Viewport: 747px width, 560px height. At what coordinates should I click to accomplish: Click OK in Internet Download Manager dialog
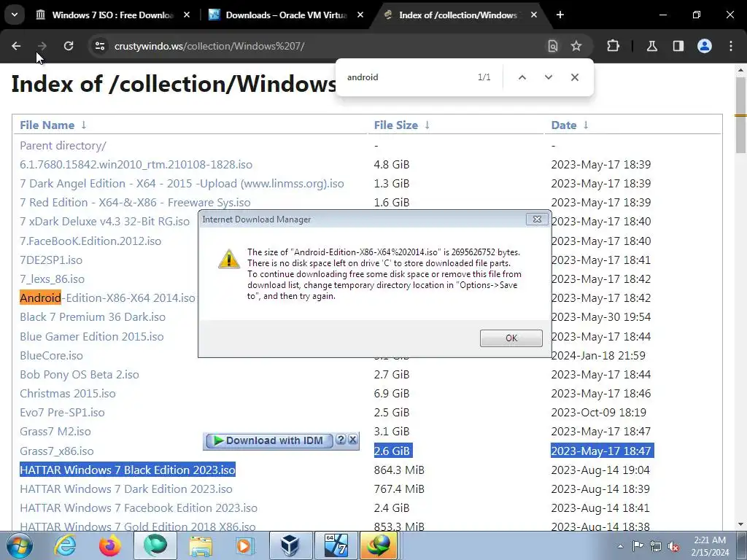(x=511, y=338)
